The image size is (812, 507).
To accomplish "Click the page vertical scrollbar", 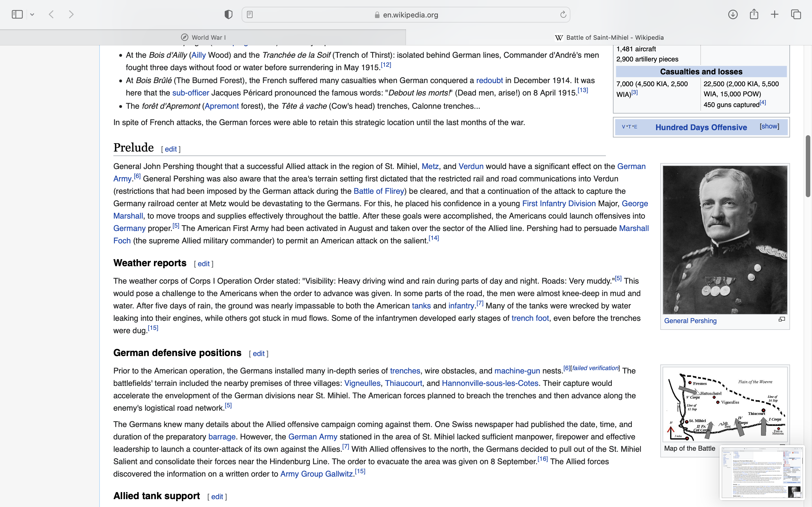I will pyautogui.click(x=808, y=166).
